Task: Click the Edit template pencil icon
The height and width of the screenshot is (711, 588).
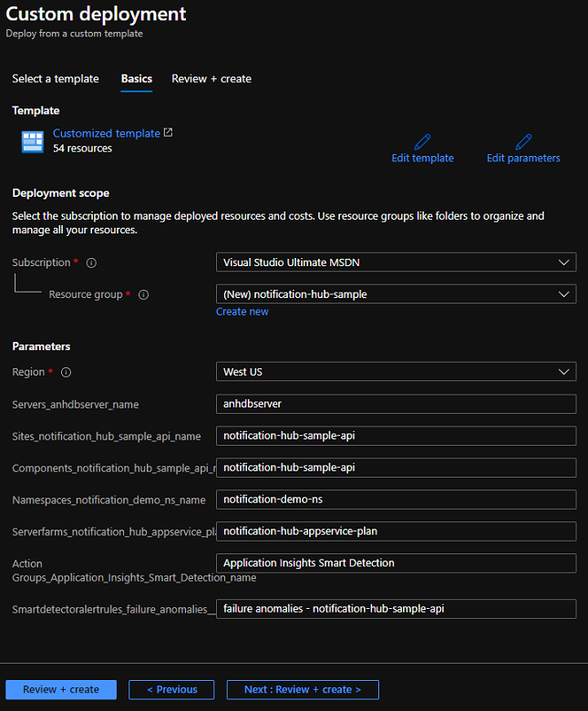Action: pos(422,142)
